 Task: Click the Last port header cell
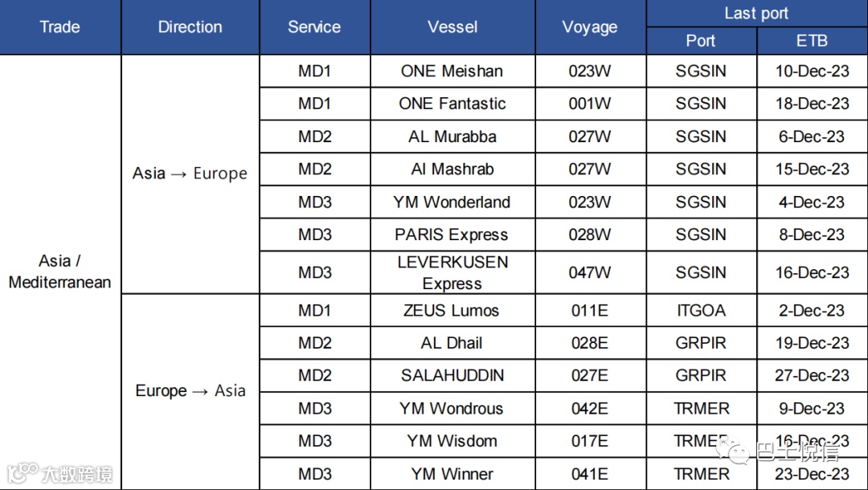756,14
